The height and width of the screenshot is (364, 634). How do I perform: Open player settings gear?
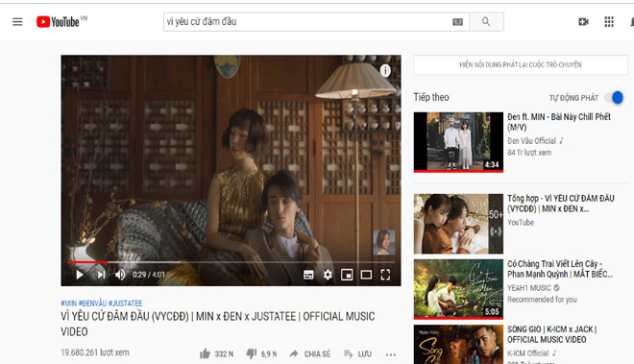click(328, 275)
